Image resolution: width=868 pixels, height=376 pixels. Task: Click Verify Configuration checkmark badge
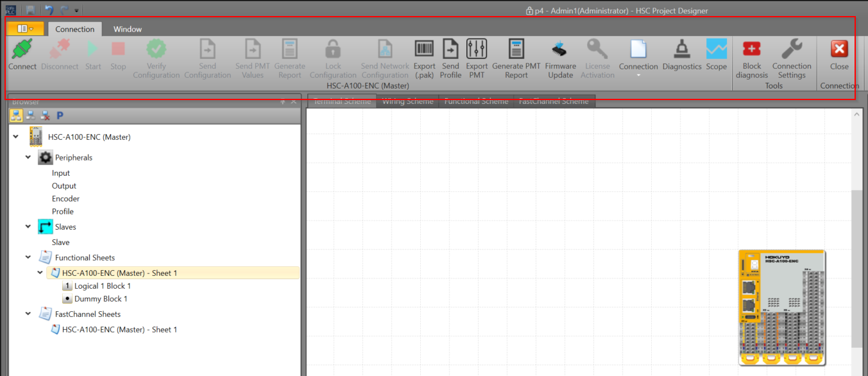(157, 49)
